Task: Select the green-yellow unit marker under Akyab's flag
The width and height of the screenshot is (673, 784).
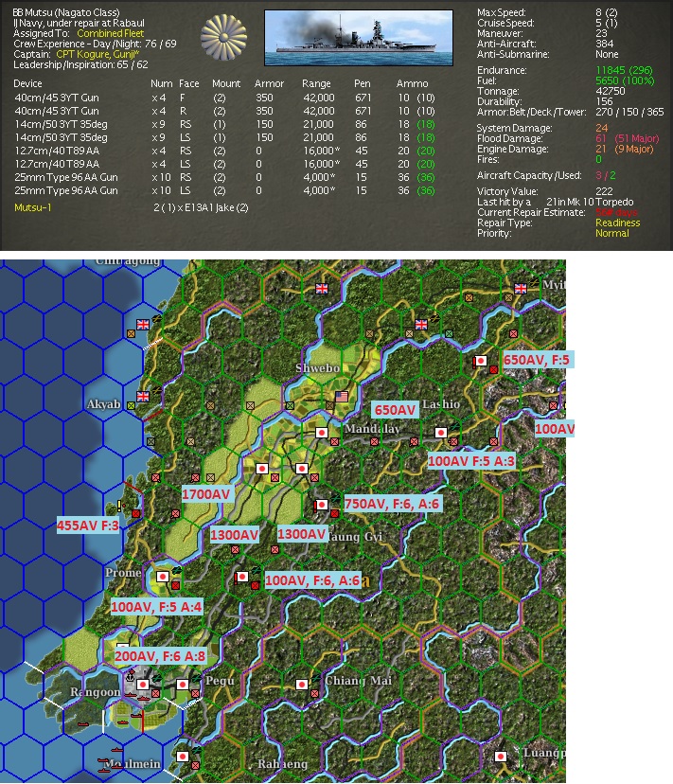Action: (x=131, y=406)
